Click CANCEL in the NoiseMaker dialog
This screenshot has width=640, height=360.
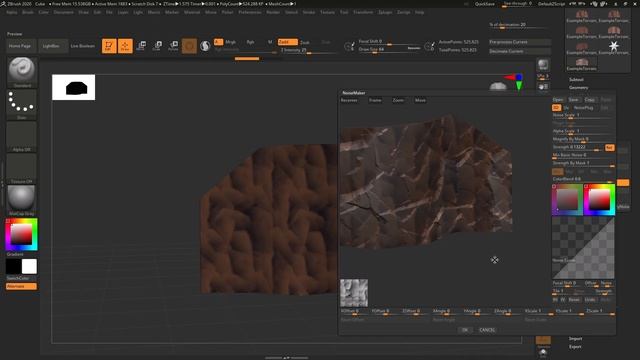(487, 330)
